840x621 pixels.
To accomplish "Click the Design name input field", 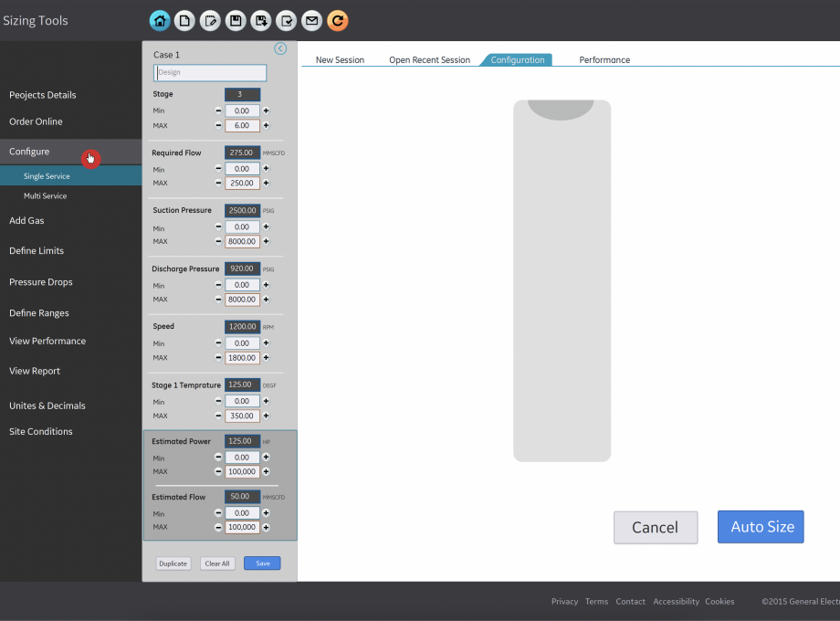I will click(210, 72).
